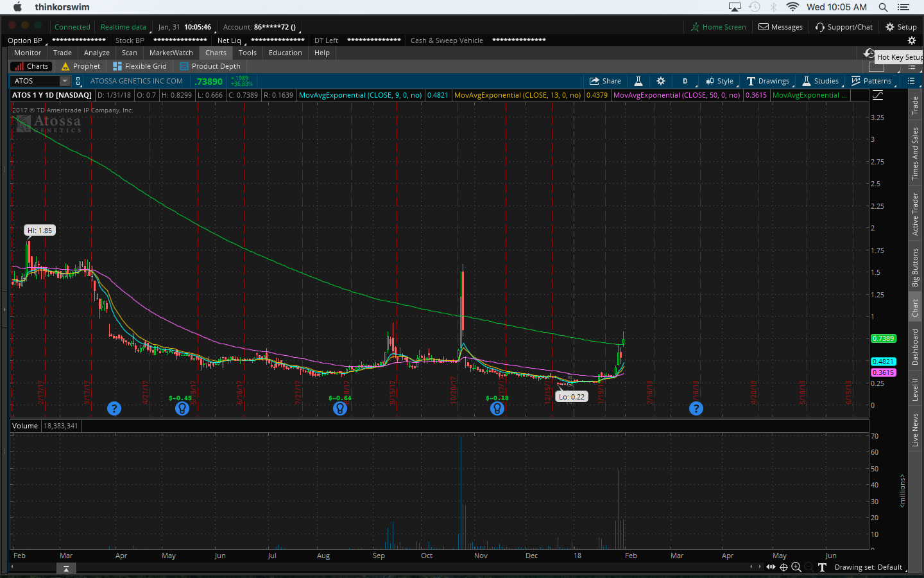Screen dimensions: 924x578
Task: Open the Studies flask menu
Action: [820, 81]
